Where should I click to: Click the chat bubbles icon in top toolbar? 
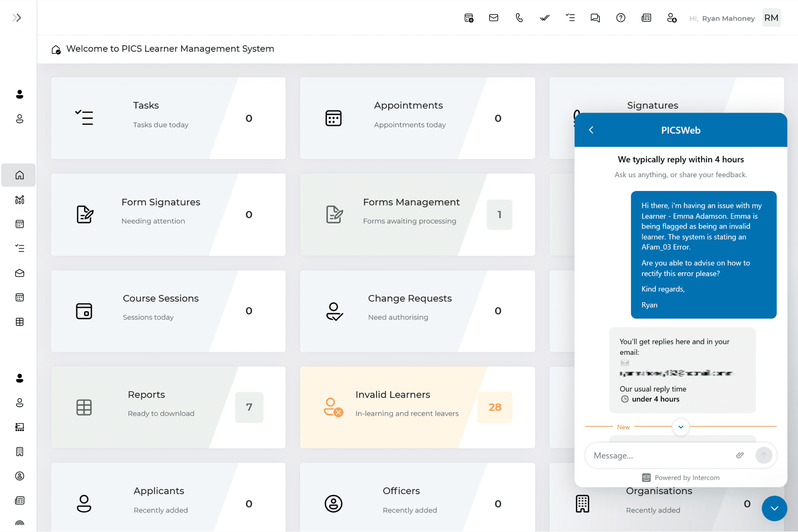(x=595, y=18)
